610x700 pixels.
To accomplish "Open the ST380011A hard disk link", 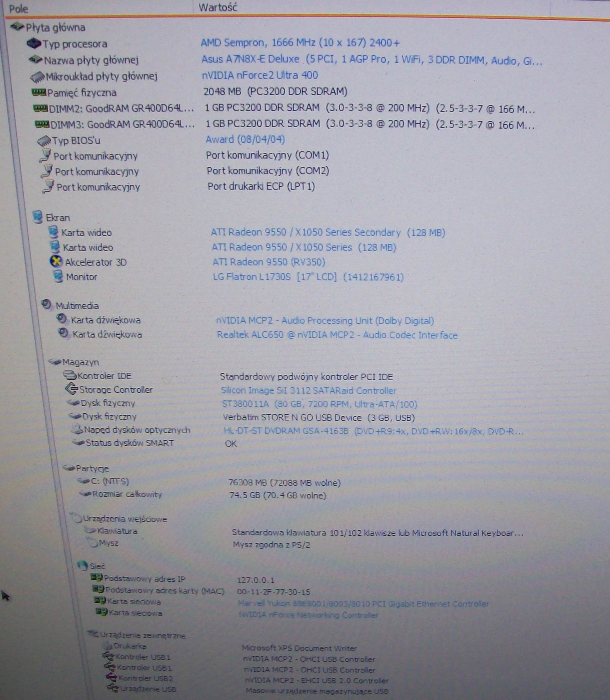I will (x=320, y=404).
